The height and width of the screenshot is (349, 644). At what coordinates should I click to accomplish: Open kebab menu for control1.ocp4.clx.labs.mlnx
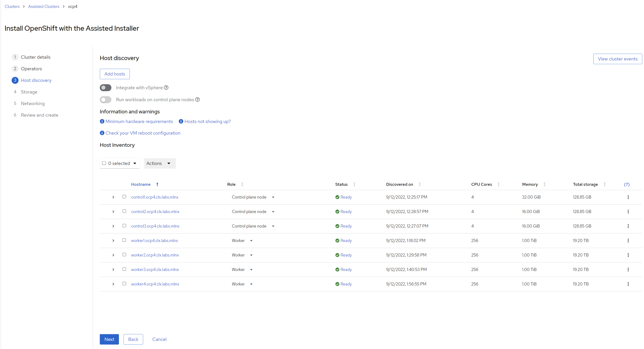pos(628,197)
